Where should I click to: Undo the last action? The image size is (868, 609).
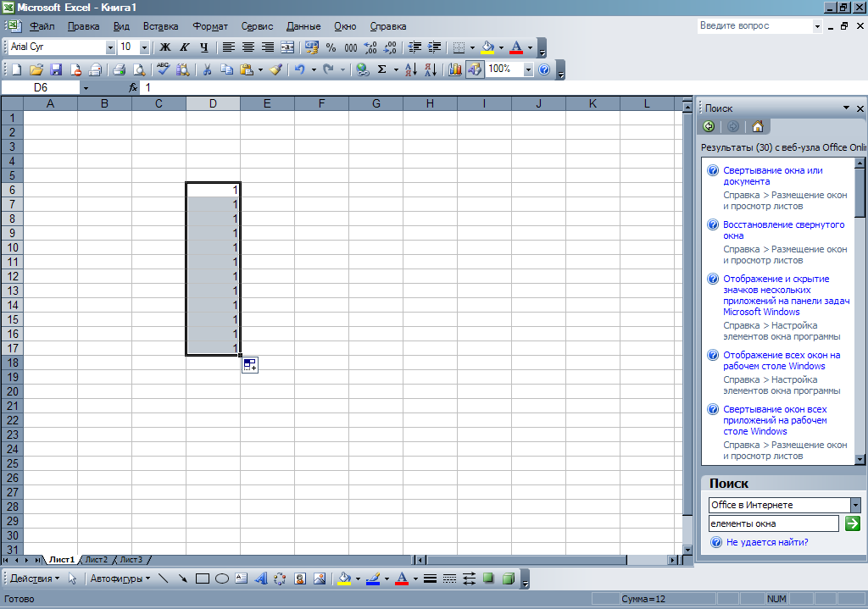(299, 69)
